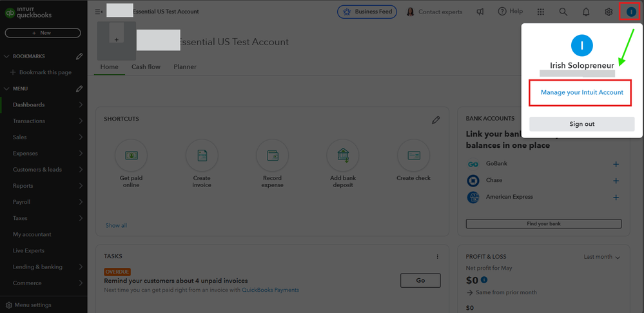Click the Contact experts avatar icon

tap(410, 12)
